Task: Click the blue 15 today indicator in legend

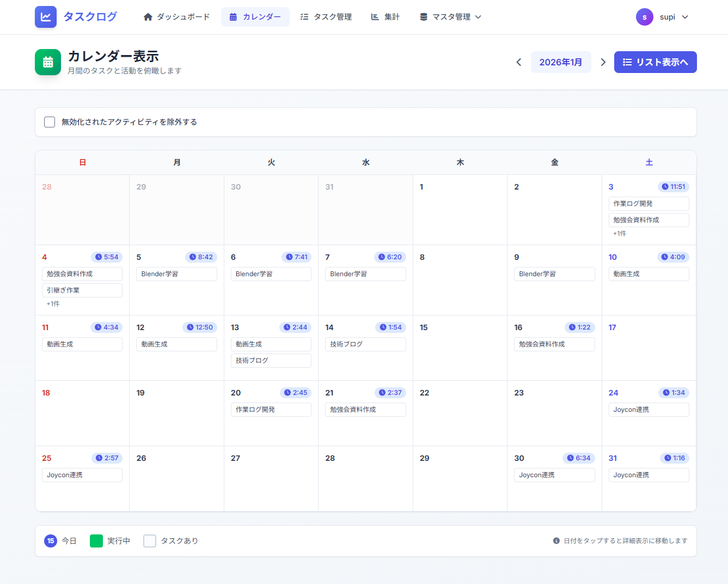Action: [51, 541]
